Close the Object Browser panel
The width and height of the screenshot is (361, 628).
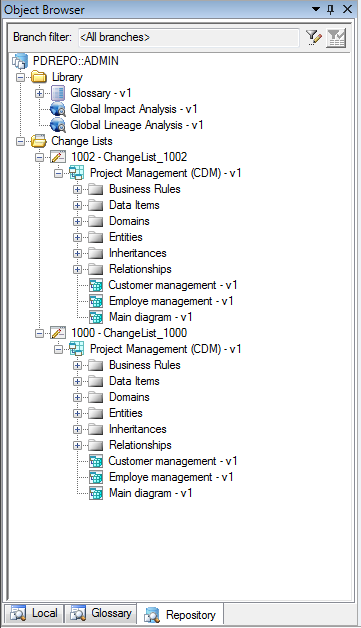pyautogui.click(x=347, y=9)
